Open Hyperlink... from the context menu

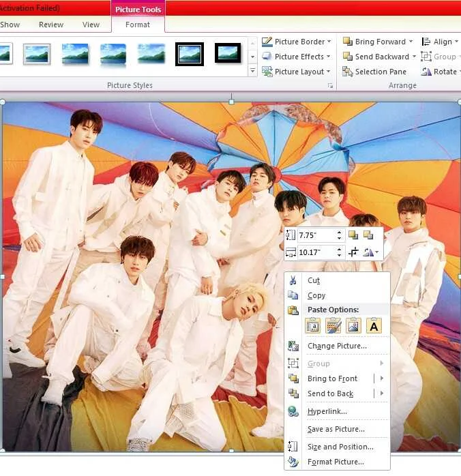(x=337, y=411)
